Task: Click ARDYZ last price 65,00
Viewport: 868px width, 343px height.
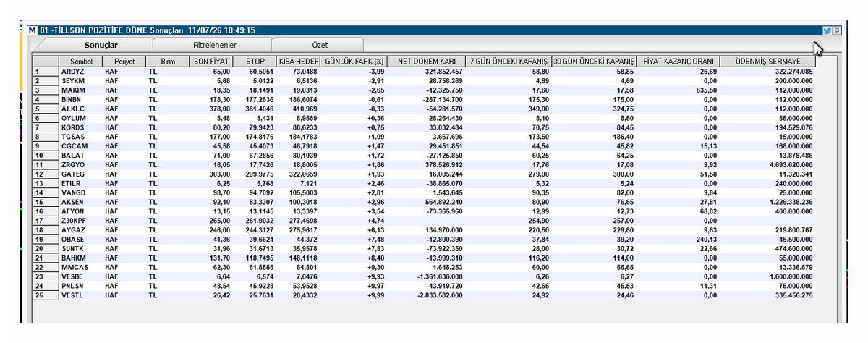Action: (x=221, y=72)
